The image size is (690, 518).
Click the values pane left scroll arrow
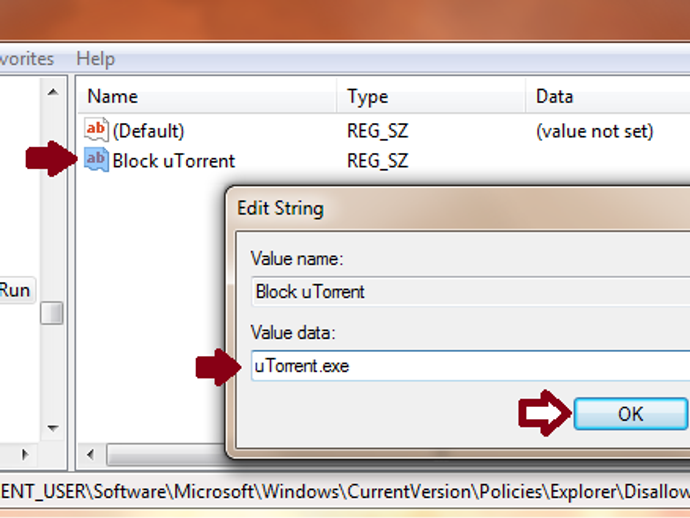pyautogui.click(x=91, y=455)
